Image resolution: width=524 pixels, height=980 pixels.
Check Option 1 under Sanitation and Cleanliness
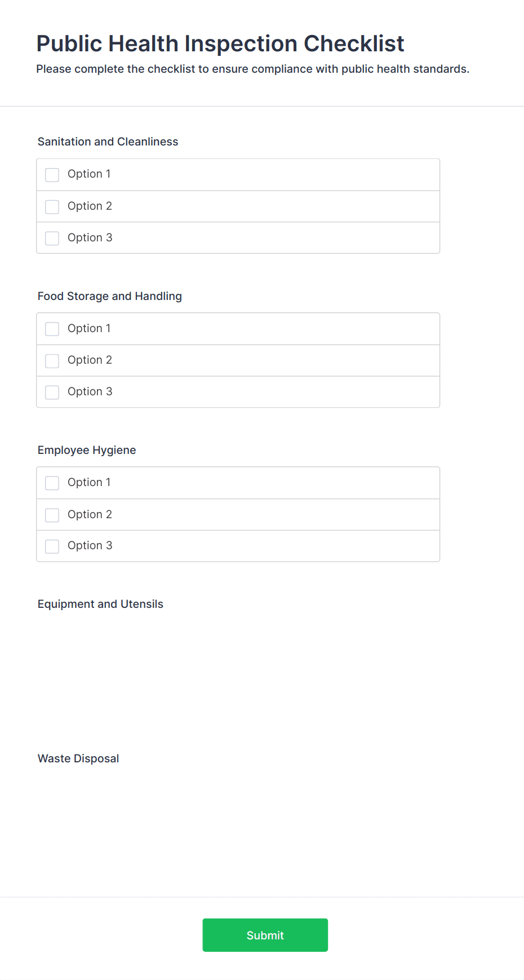click(52, 175)
